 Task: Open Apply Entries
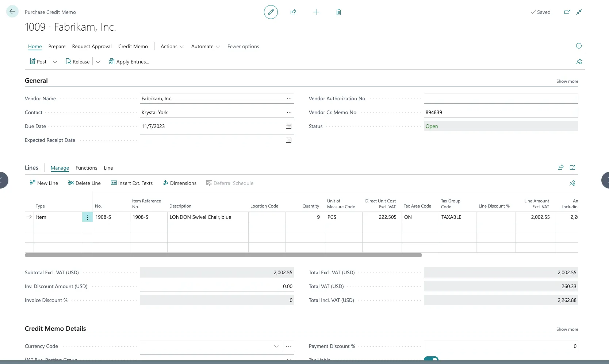click(129, 62)
